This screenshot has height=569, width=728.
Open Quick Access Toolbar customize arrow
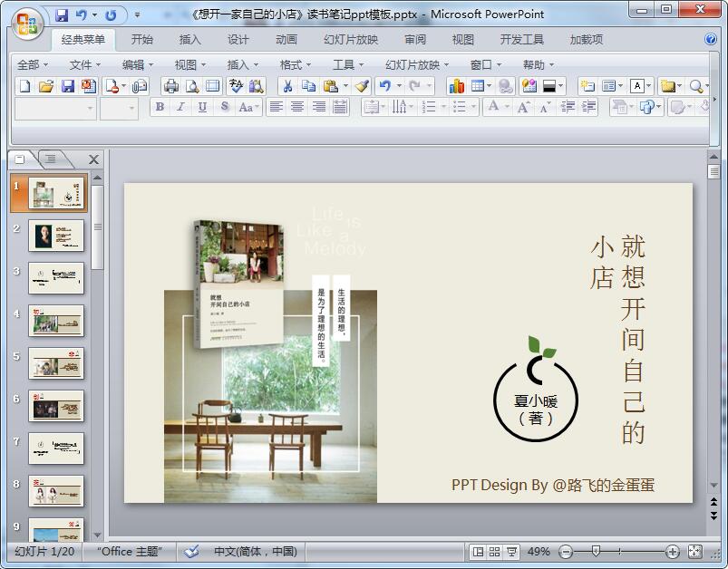tap(137, 14)
